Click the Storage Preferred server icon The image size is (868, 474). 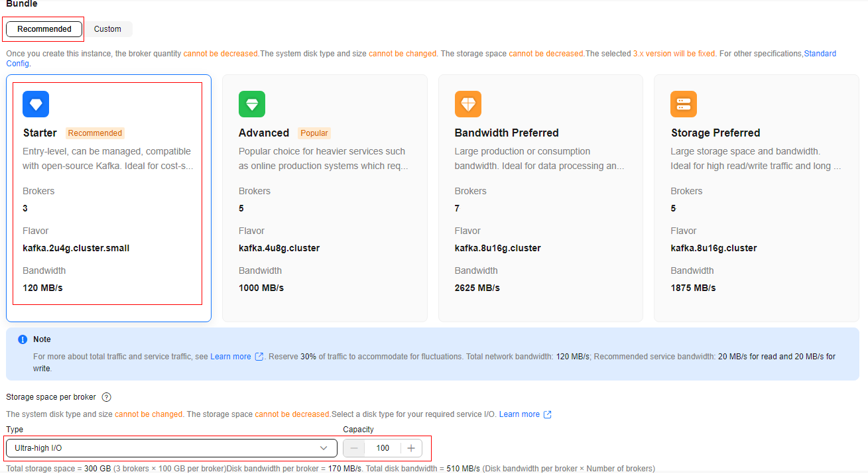[684, 104]
